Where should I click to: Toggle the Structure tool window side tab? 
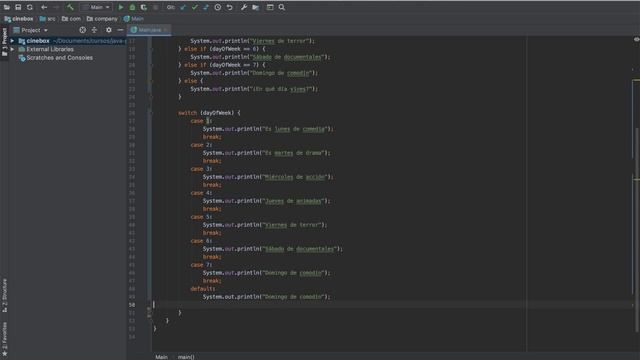4,296
